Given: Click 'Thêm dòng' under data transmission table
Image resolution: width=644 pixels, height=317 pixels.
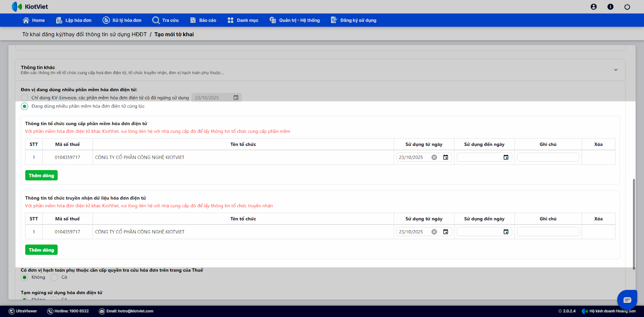Looking at the screenshot, I should point(41,250).
